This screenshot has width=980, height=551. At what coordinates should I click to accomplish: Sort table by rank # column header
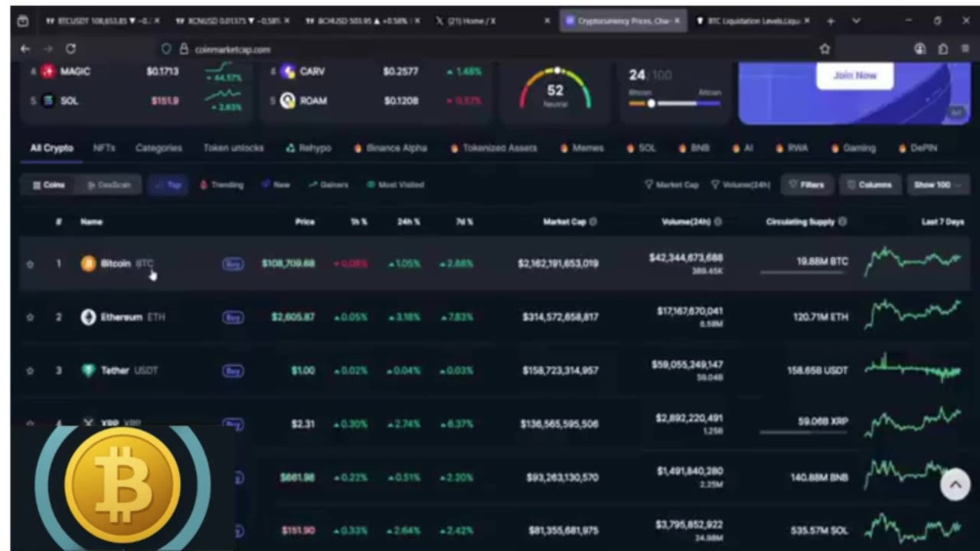tap(59, 222)
